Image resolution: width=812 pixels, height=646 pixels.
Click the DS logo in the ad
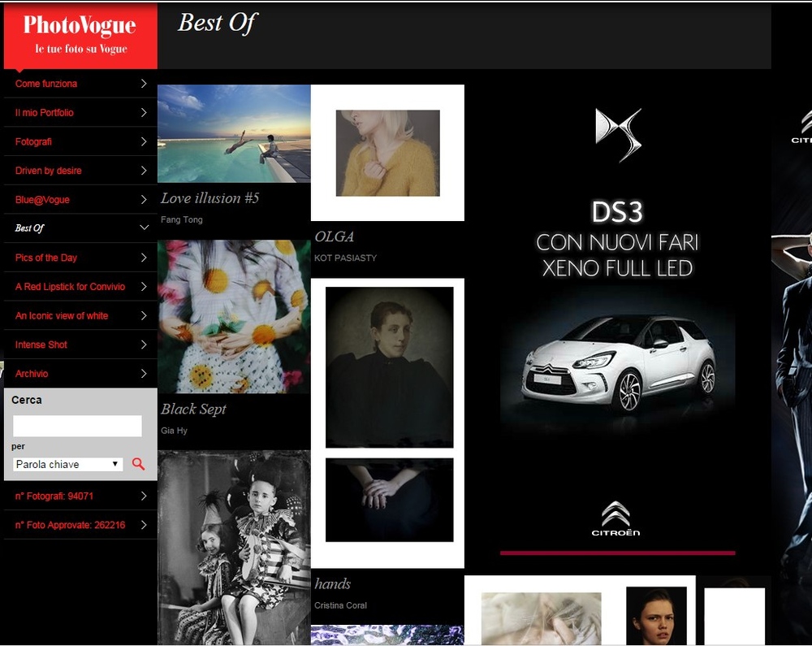[x=618, y=135]
